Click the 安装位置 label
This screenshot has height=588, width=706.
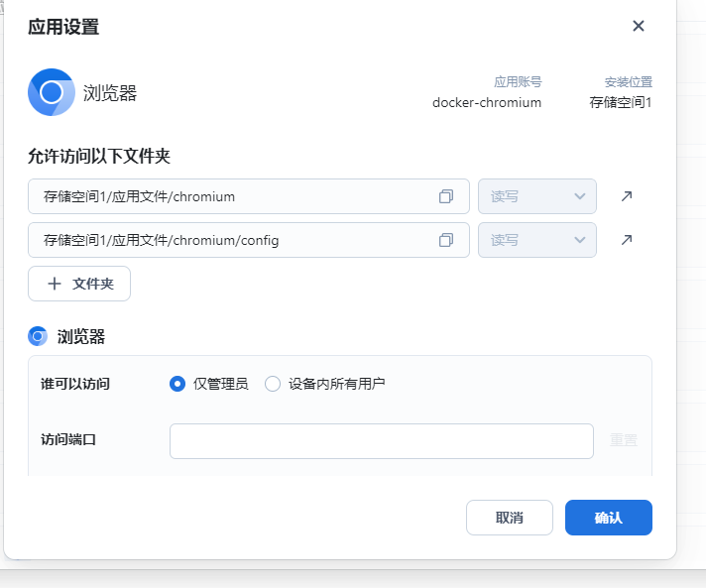tap(628, 82)
